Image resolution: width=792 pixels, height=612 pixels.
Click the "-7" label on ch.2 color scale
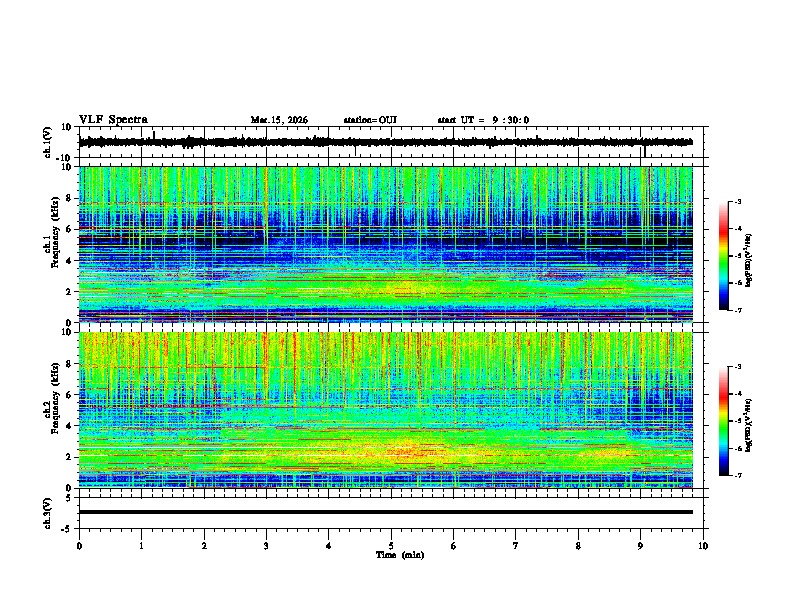pos(738,476)
